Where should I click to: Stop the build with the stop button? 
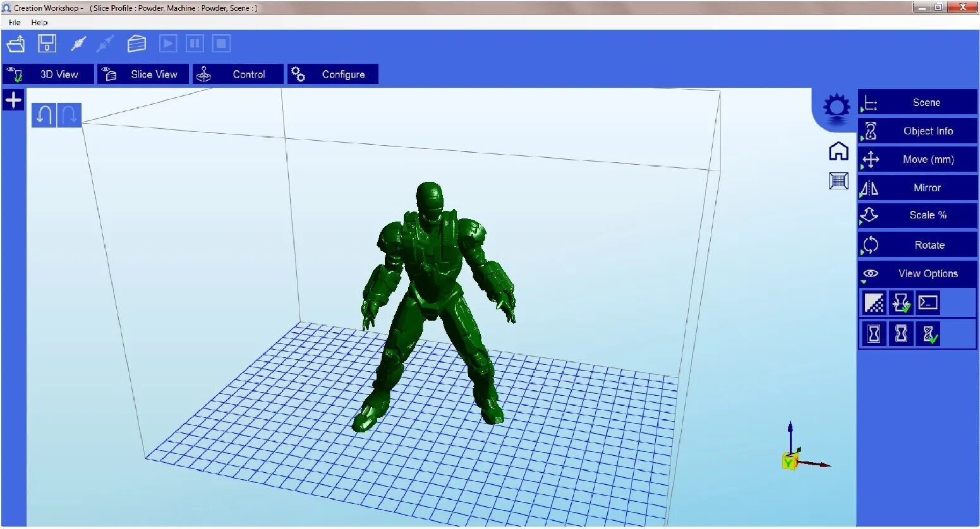(221, 44)
